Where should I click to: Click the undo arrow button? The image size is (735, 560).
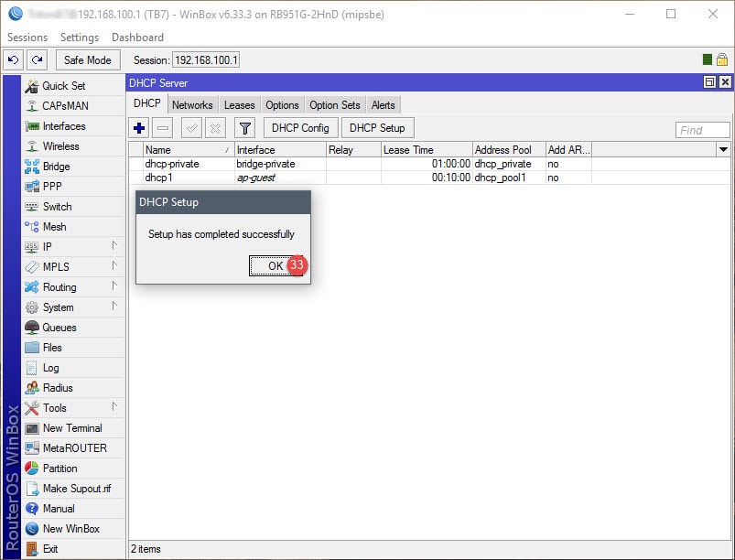pyautogui.click(x=14, y=60)
